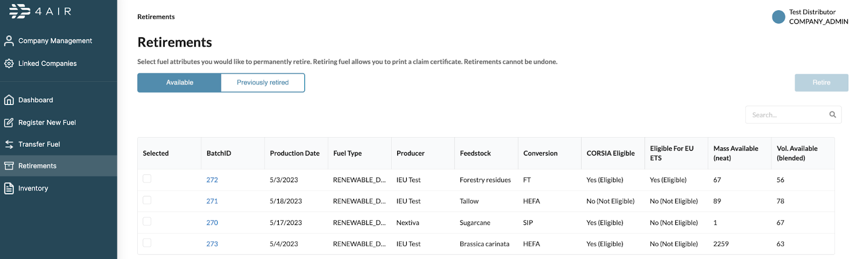This screenshot has height=259, width=868.
Task: Open batch ID 273 link
Action: click(x=212, y=244)
